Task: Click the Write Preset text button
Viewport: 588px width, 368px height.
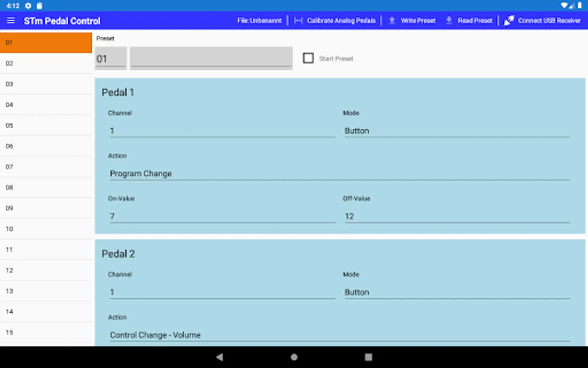Action: click(x=418, y=20)
